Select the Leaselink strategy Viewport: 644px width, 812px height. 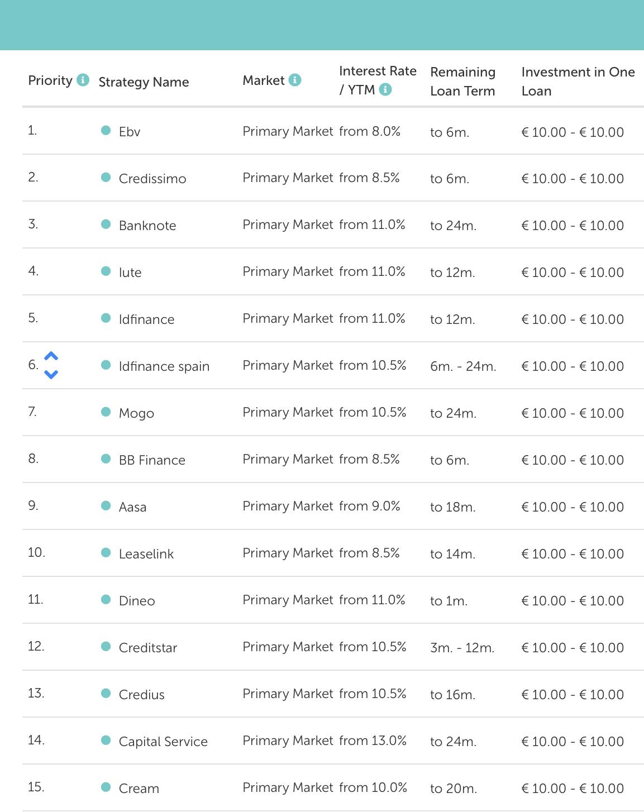pyautogui.click(x=146, y=554)
